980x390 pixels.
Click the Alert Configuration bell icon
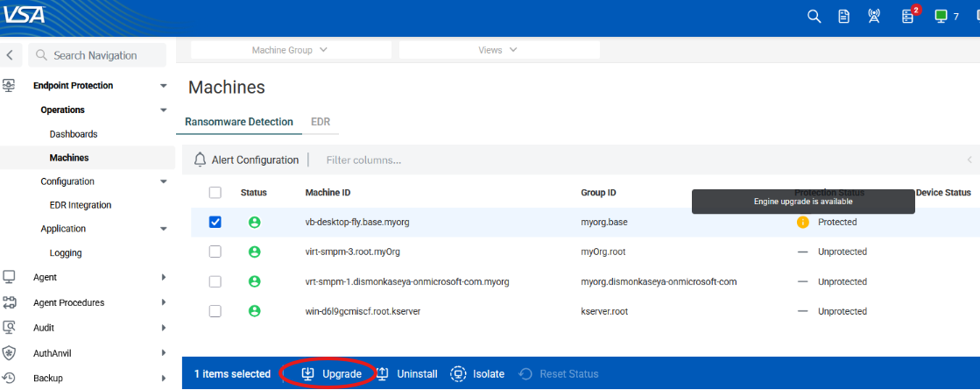click(x=200, y=160)
